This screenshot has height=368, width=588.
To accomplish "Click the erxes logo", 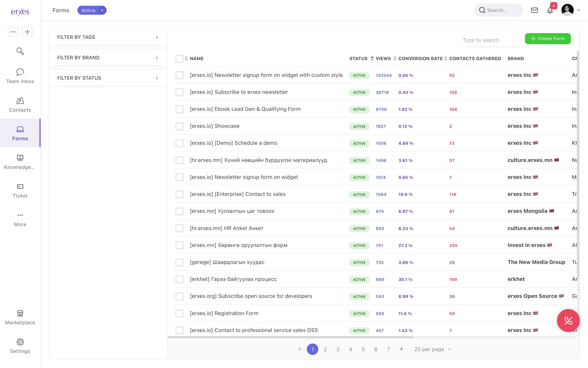I will (20, 12).
